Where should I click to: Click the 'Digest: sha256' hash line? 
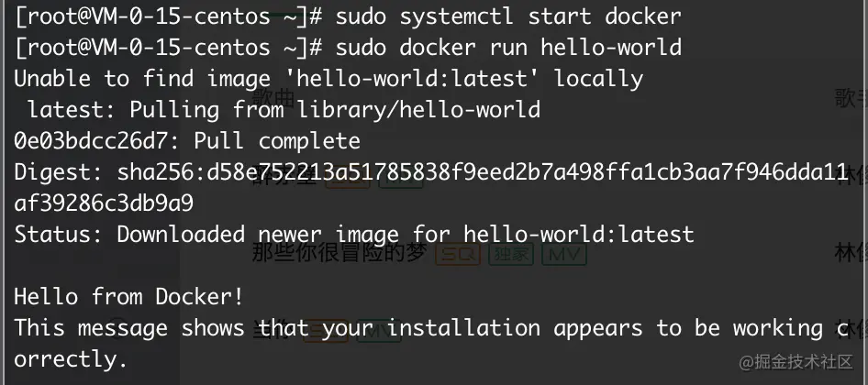430,172
